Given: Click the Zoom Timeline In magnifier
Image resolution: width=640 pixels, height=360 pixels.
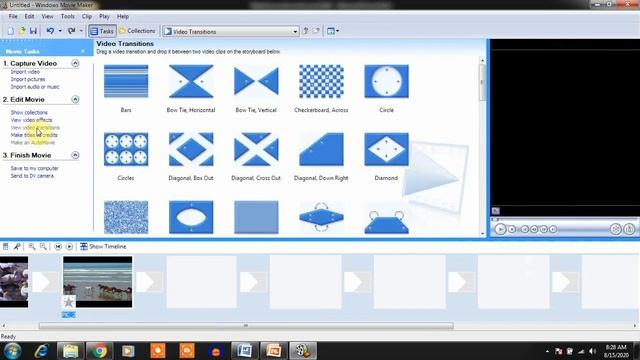Looking at the screenshot, I should tap(32, 247).
